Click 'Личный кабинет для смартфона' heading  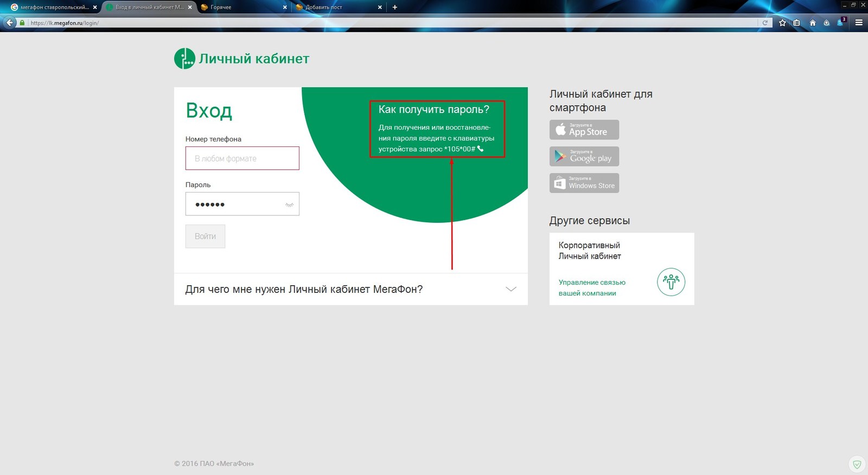[x=601, y=101]
